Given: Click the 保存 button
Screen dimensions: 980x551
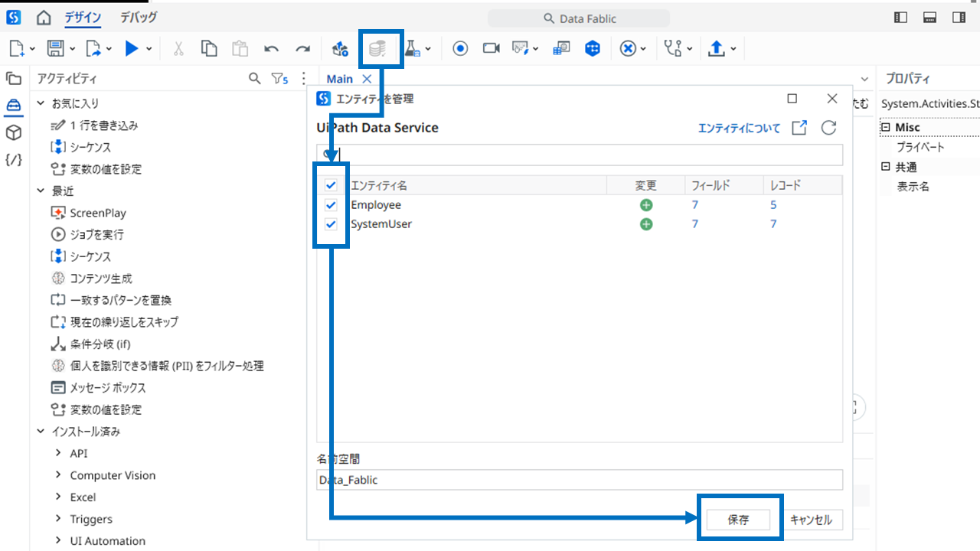Looking at the screenshot, I should (x=738, y=520).
